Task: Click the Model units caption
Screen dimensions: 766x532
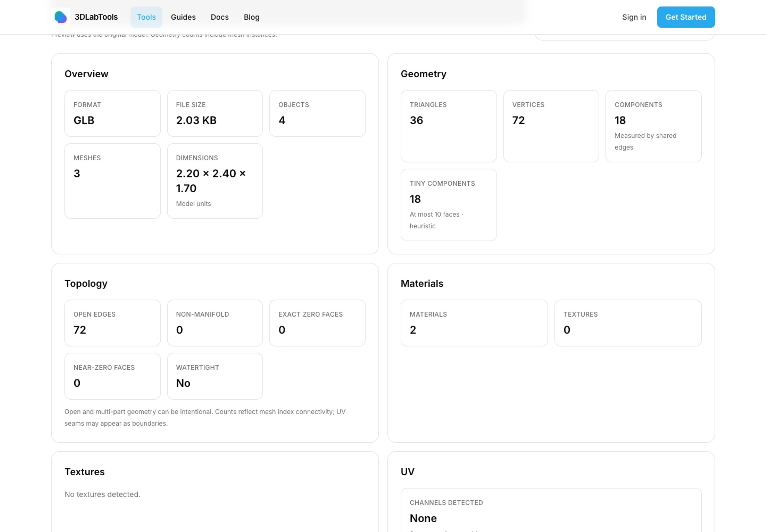Action: [193, 204]
